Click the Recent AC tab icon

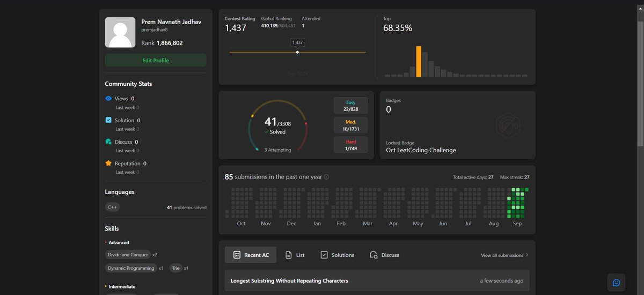click(236, 255)
